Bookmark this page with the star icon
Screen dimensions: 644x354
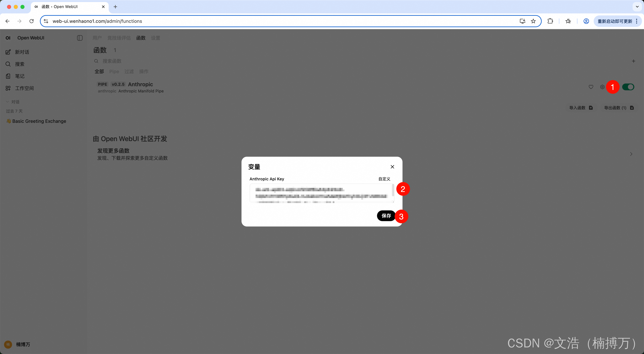coord(533,21)
